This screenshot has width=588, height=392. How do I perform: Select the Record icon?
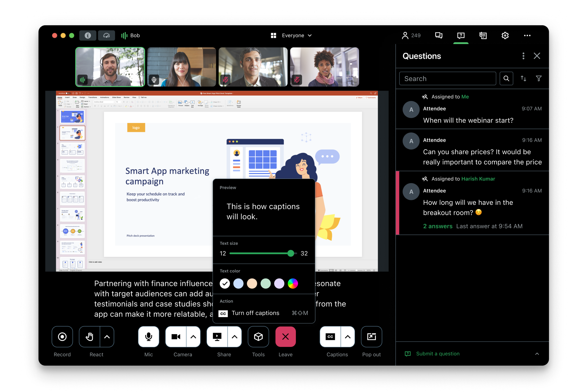pyautogui.click(x=62, y=337)
